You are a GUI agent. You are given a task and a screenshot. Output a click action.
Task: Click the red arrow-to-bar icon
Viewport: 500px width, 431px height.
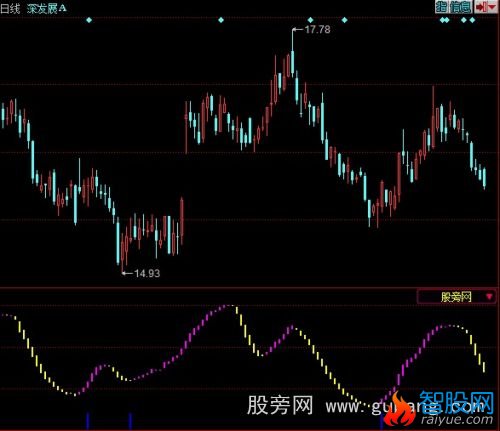481,7
